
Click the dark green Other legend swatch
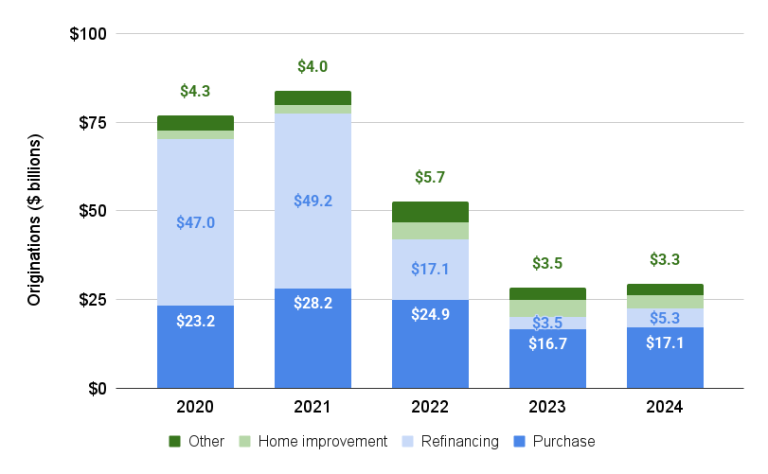click(x=174, y=441)
